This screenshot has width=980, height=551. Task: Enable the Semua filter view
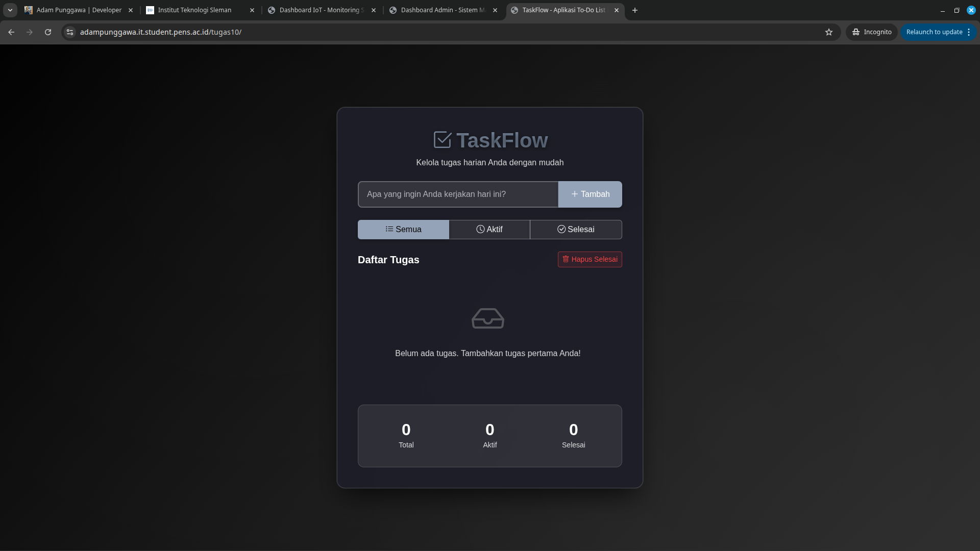(403, 229)
